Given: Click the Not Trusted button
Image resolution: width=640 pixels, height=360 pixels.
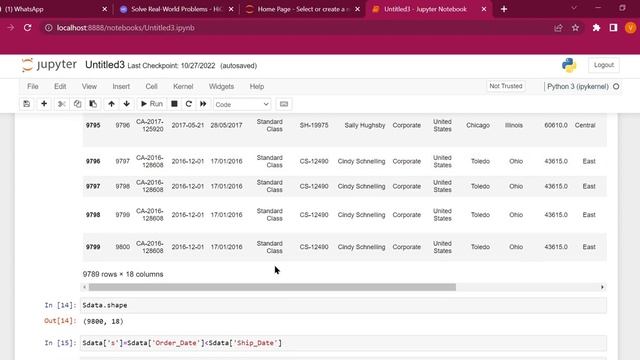Looking at the screenshot, I should [506, 86].
